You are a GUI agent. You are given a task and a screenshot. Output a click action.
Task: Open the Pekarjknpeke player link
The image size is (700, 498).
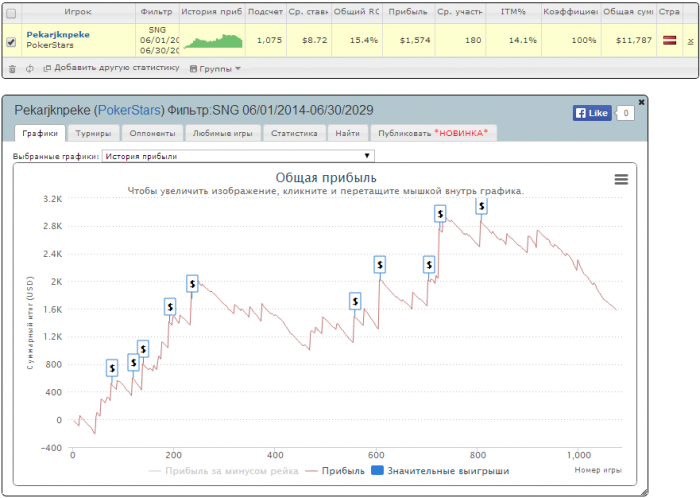point(58,35)
